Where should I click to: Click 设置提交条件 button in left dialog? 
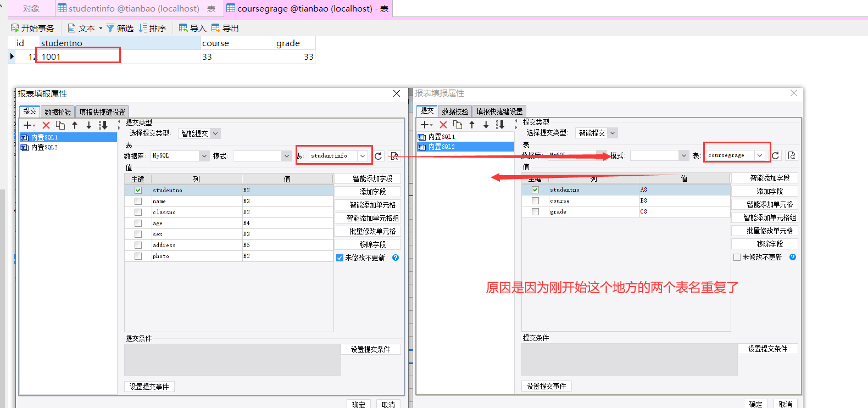click(370, 349)
